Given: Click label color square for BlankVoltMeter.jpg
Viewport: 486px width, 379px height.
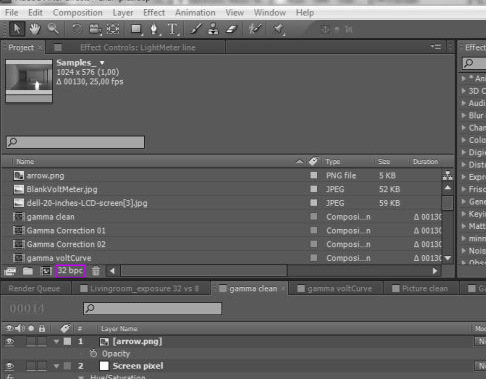Looking at the screenshot, I should (314, 189).
